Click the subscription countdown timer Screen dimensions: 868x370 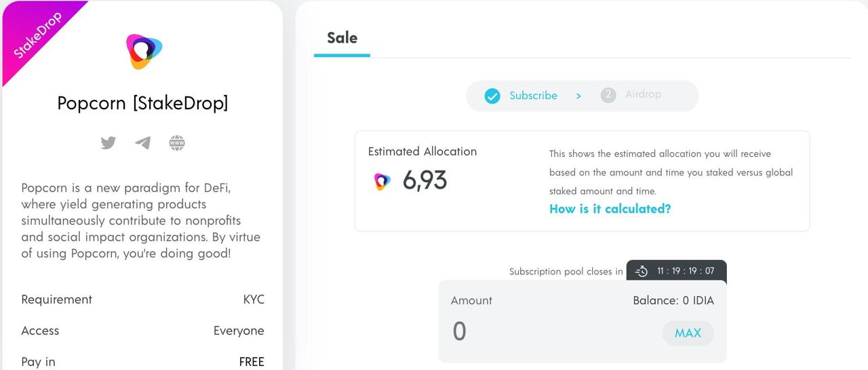click(x=685, y=271)
